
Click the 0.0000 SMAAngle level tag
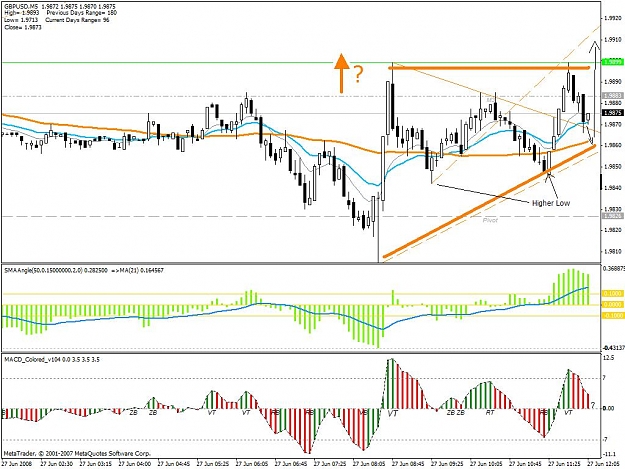(613, 304)
